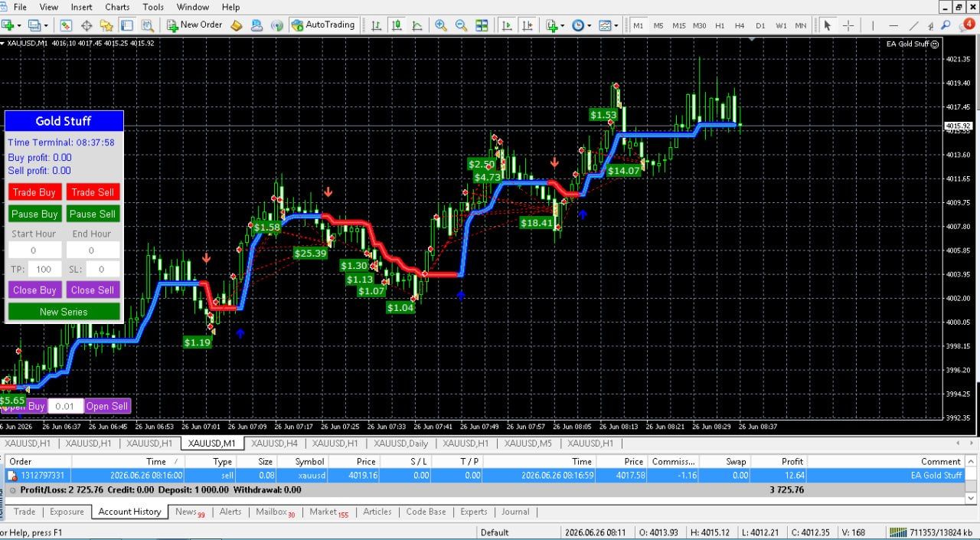This screenshot has width=980, height=540.
Task: Select the equidistant channel tool
Action: (929, 25)
